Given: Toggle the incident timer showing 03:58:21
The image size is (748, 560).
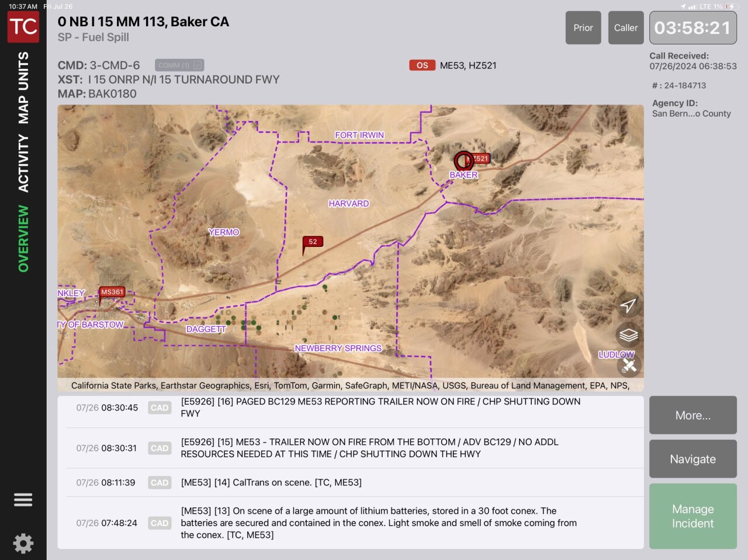Looking at the screenshot, I should point(693,27).
